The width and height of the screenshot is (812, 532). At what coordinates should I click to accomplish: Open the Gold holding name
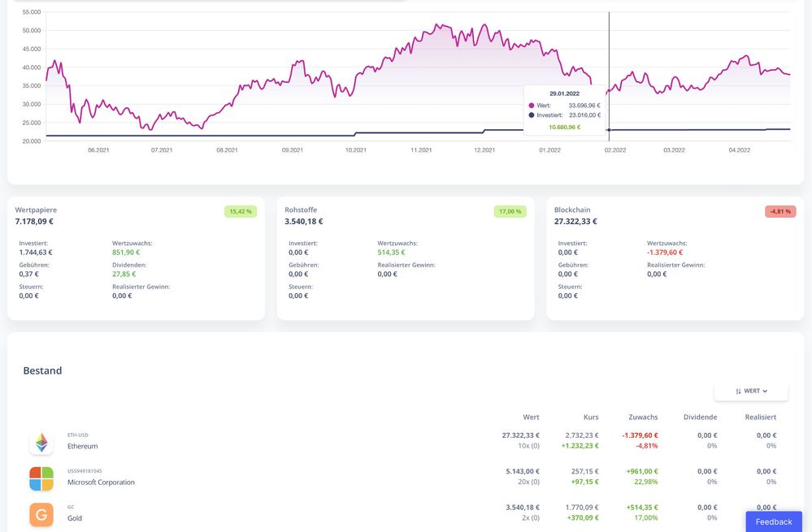(75, 517)
